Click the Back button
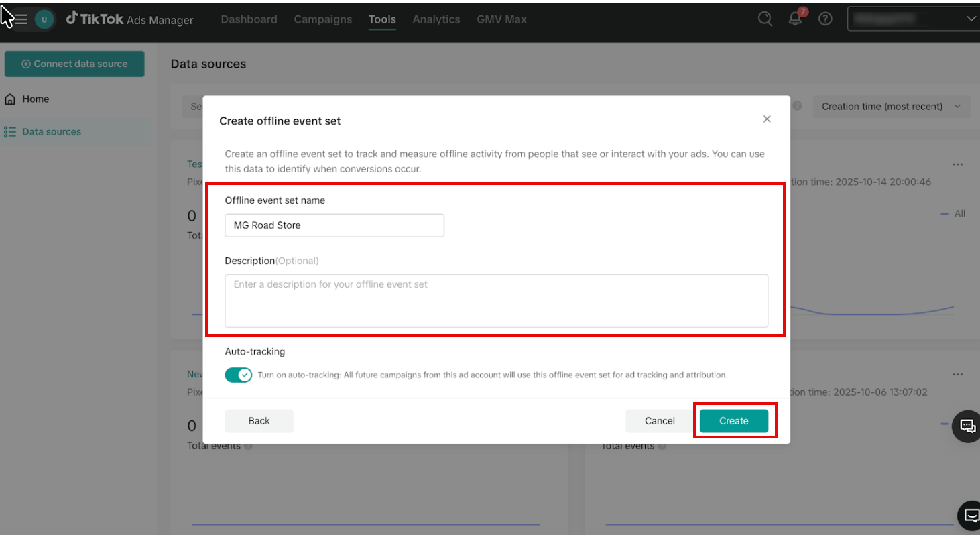The width and height of the screenshot is (980, 535). pos(259,421)
